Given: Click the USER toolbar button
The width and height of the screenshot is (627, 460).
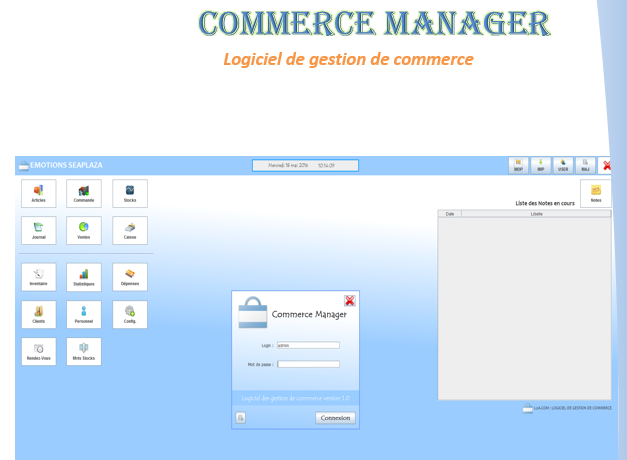Looking at the screenshot, I should [563, 165].
